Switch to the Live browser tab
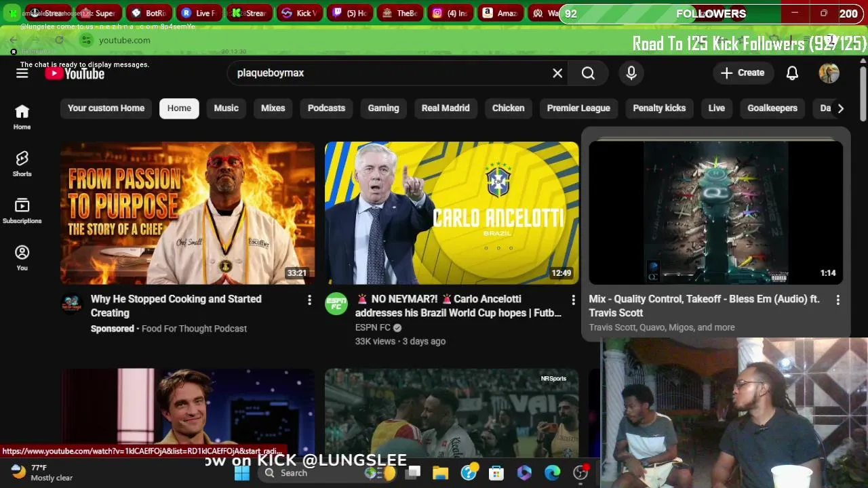The image size is (868, 488). click(x=198, y=13)
